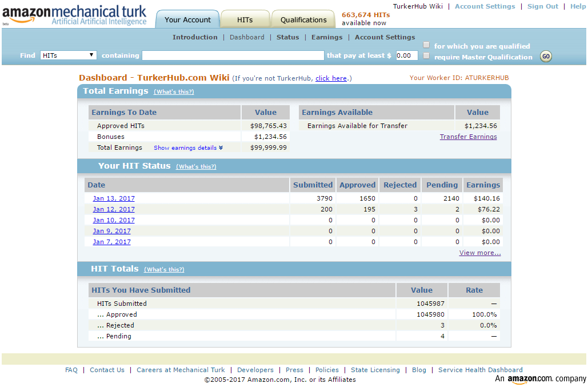This screenshot has height=387, width=588.
Task: Enable 'for which you are qualified' checkbox
Action: pyautogui.click(x=426, y=45)
